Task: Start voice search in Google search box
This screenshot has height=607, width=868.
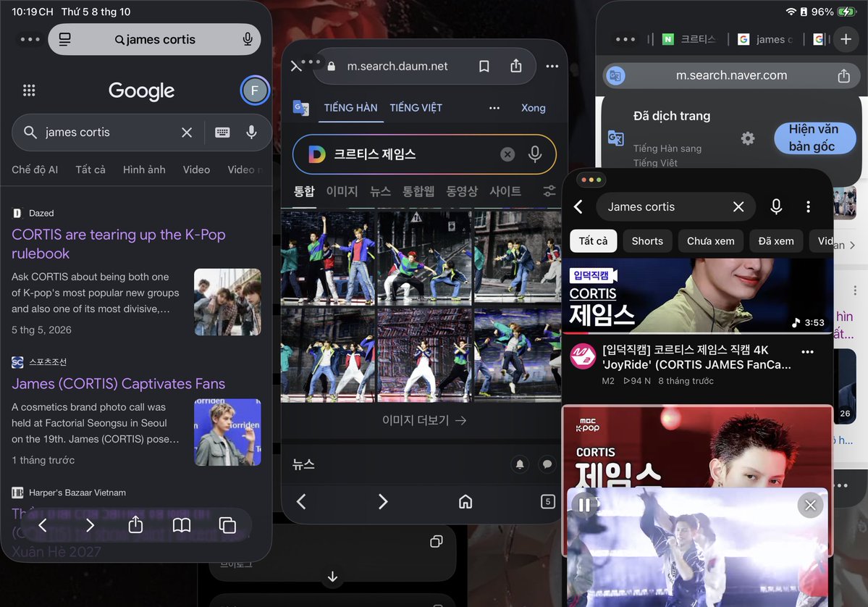Action: 251,133
